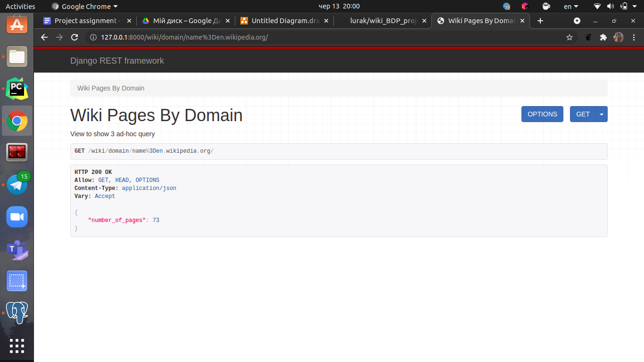The height and width of the screenshot is (362, 644).
Task: Click the Chrome icon in dock
Action: 17,121
